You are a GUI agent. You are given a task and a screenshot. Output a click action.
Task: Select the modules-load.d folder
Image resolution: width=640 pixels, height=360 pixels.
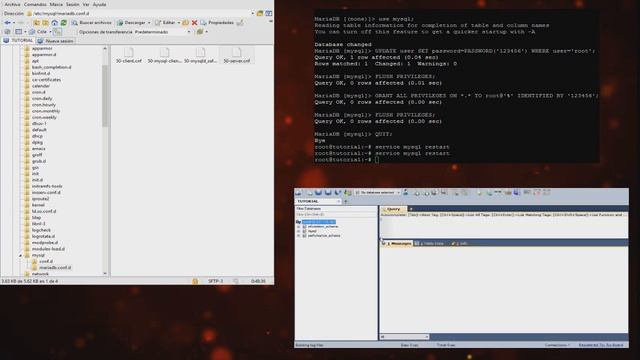tap(48, 249)
